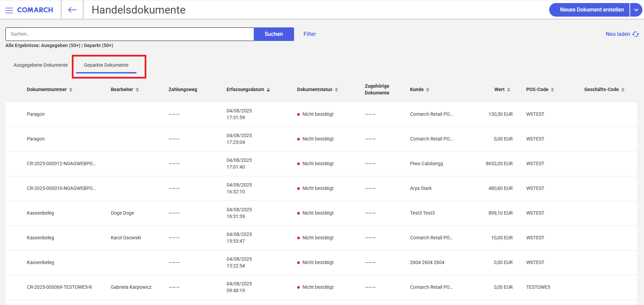This screenshot has height=305, width=644.
Task: Expand dropdown arrow beside Neues Dokument erstellen
Action: pos(636,10)
